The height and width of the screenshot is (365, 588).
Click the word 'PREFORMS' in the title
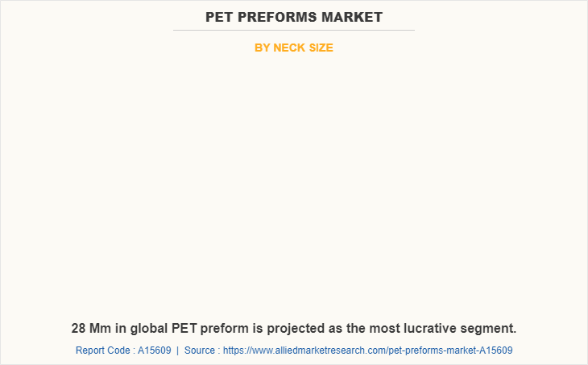pyautogui.click(x=278, y=17)
